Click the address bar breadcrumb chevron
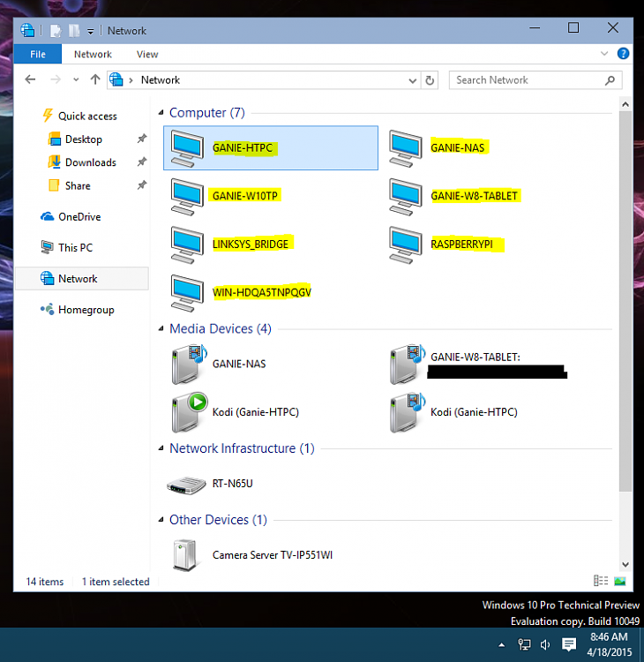The width and height of the screenshot is (644, 662). [x=131, y=80]
